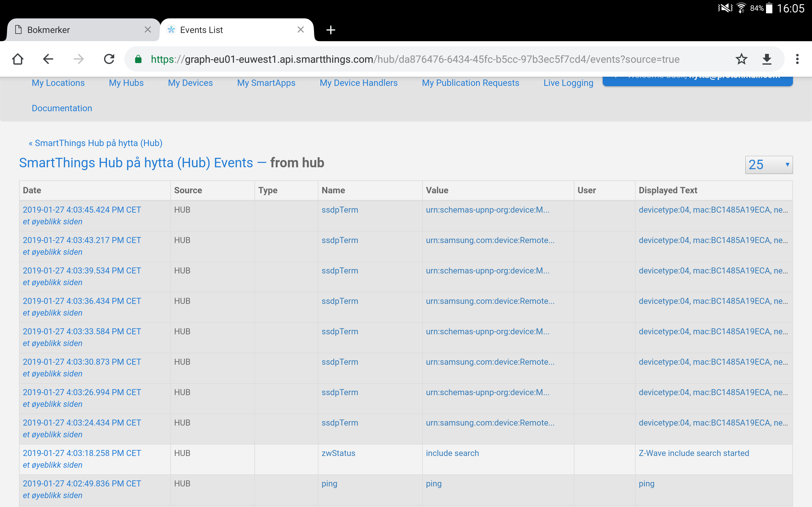Go back to SmartThings Hub på hytta link
812x507 pixels.
pyautogui.click(x=95, y=143)
